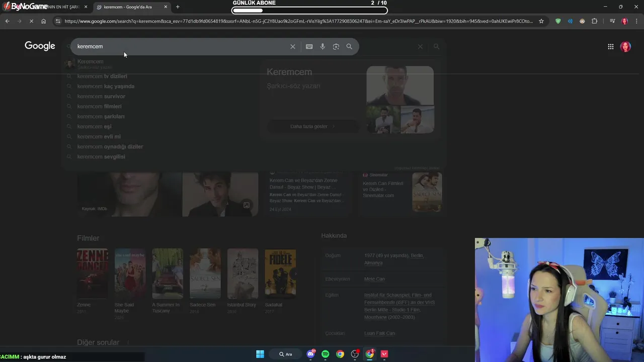Close the keremcem - Google'da Ara tab
644x362 pixels.
166,7
